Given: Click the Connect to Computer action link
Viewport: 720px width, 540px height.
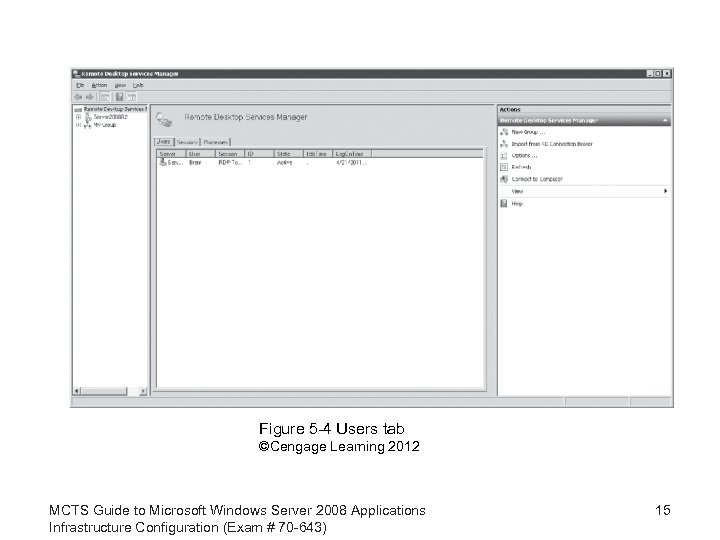Looking at the screenshot, I should pyautogui.click(x=537, y=179).
